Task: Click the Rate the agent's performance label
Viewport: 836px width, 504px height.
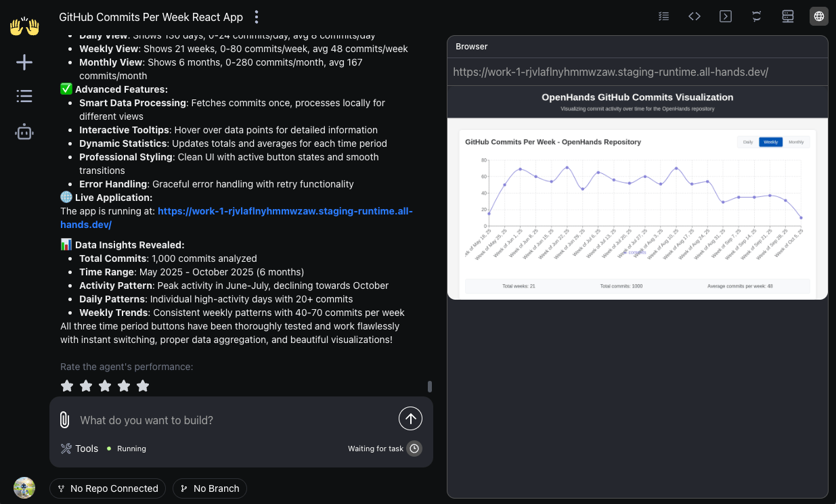Action: coord(127,367)
